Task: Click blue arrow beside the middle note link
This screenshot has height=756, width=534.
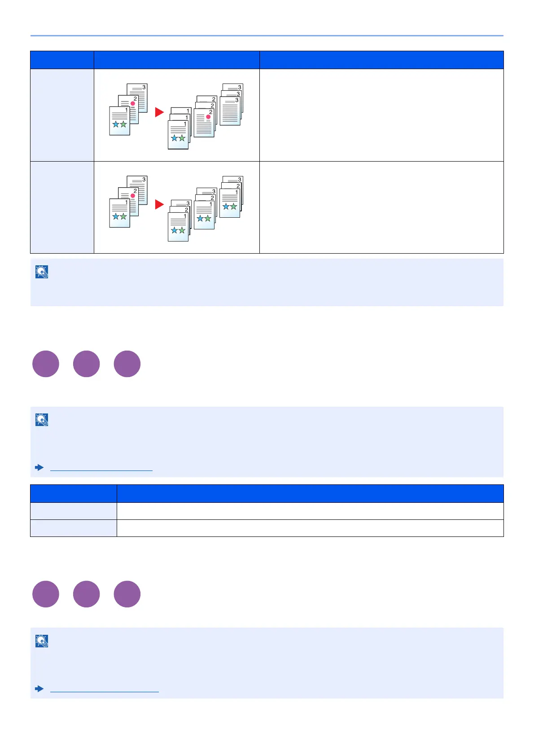Action: pos(39,468)
